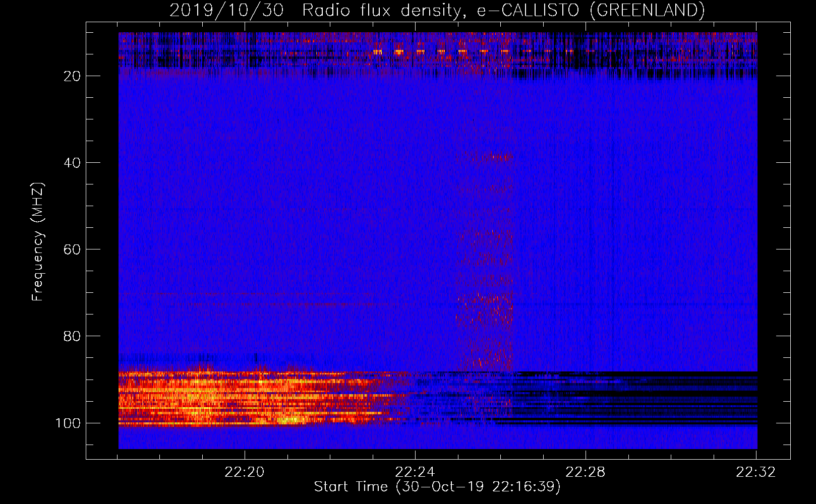The width and height of the screenshot is (816, 504).
Task: Select the 20 MHz frequency tick label
Action: point(72,76)
